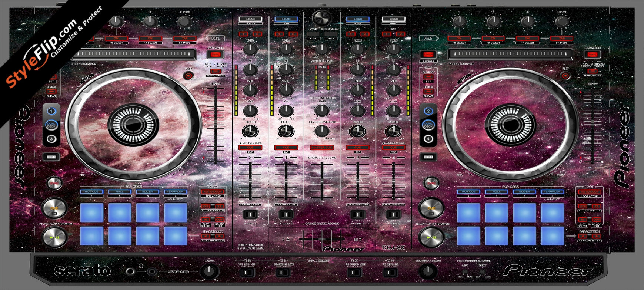Image resolution: width=644 pixels, height=290 pixels.
Task: Select deck 1 on the left deck selector
Action: tap(51, 111)
